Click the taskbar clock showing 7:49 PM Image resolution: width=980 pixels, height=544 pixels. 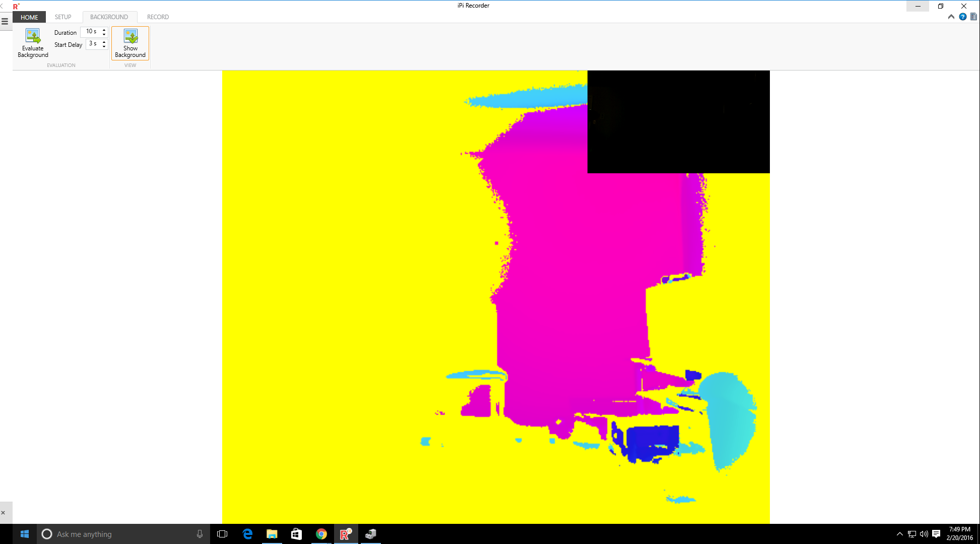(x=959, y=534)
